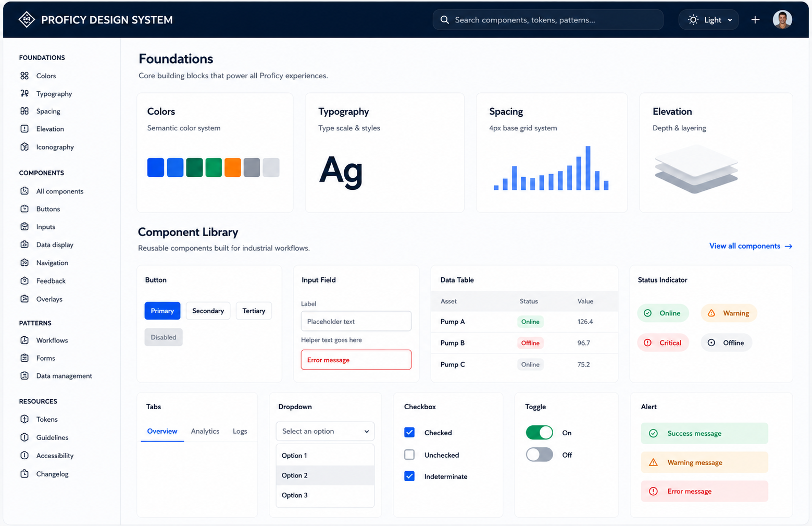Click the Changelog sidebar icon
Screen dimensions: 812x526
click(x=24, y=473)
